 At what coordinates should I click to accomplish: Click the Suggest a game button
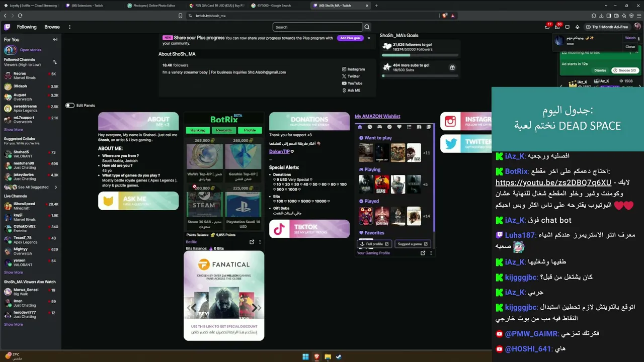click(x=413, y=244)
